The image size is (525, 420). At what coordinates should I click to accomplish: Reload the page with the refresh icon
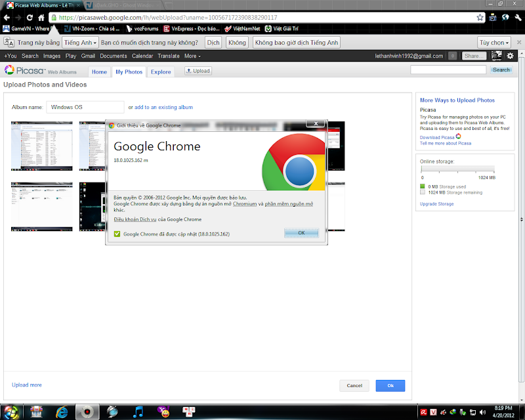coord(30,18)
